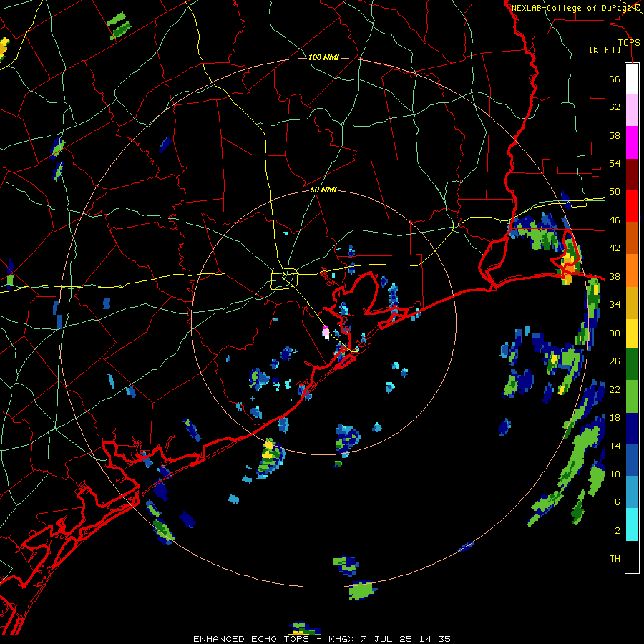Click the 22 legend label

(x=615, y=390)
